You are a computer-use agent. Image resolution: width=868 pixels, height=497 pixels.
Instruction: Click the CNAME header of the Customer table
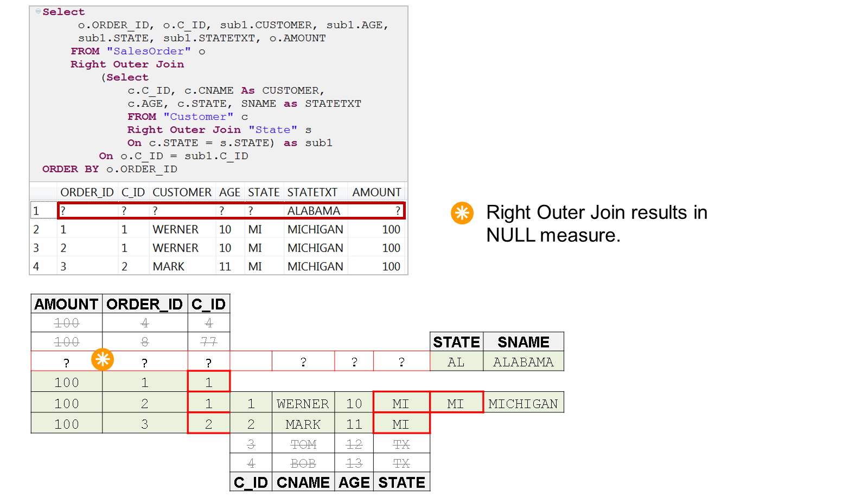pos(303,482)
